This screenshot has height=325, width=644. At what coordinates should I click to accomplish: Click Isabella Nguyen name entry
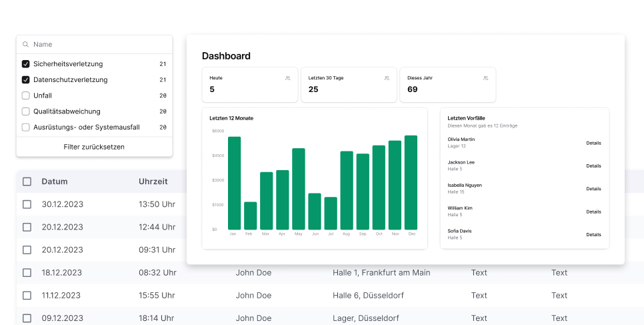tap(465, 185)
